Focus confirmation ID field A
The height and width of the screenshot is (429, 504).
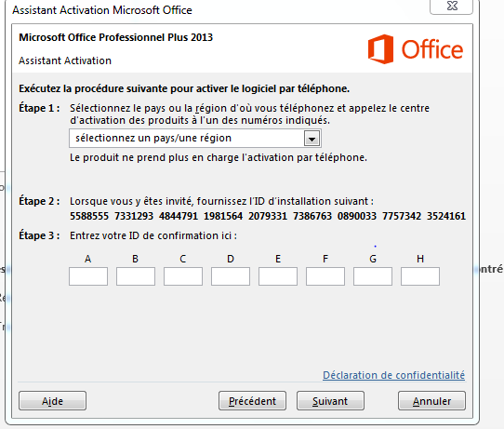coord(88,276)
